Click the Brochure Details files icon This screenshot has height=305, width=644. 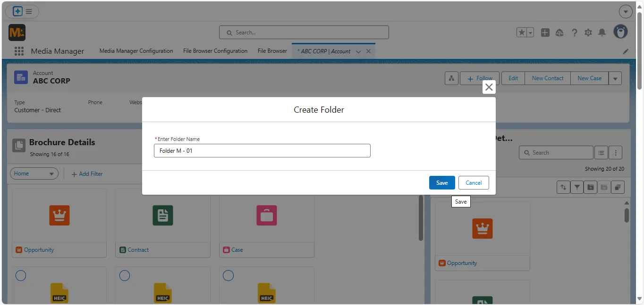pos(19,146)
